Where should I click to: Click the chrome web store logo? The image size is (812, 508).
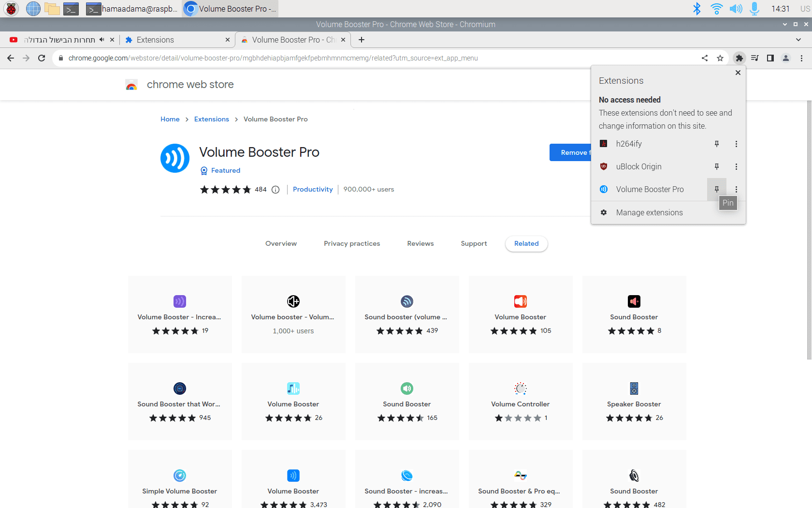coord(179,85)
